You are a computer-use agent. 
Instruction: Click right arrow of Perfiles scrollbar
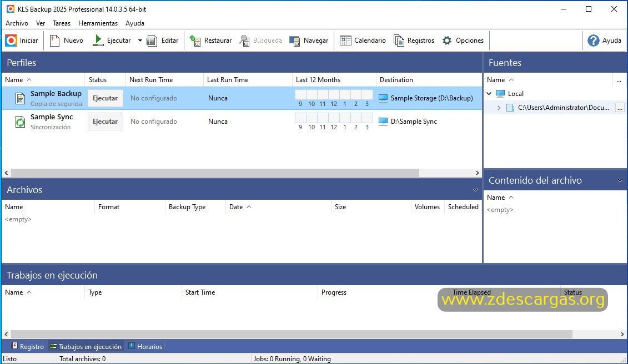pos(478,173)
